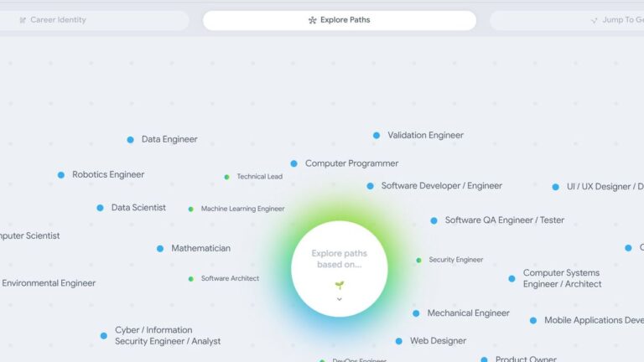
Task: Open the Jump To tab at right
Action: [567, 20]
